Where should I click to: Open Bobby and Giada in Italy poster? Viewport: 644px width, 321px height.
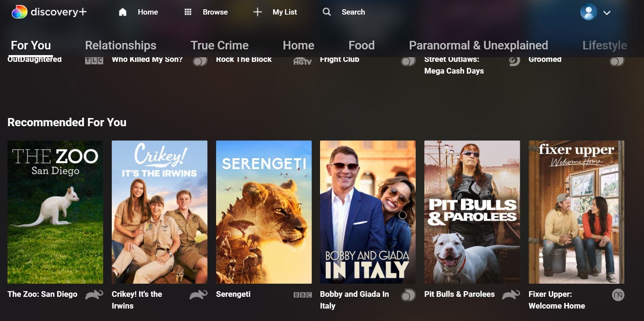(368, 212)
